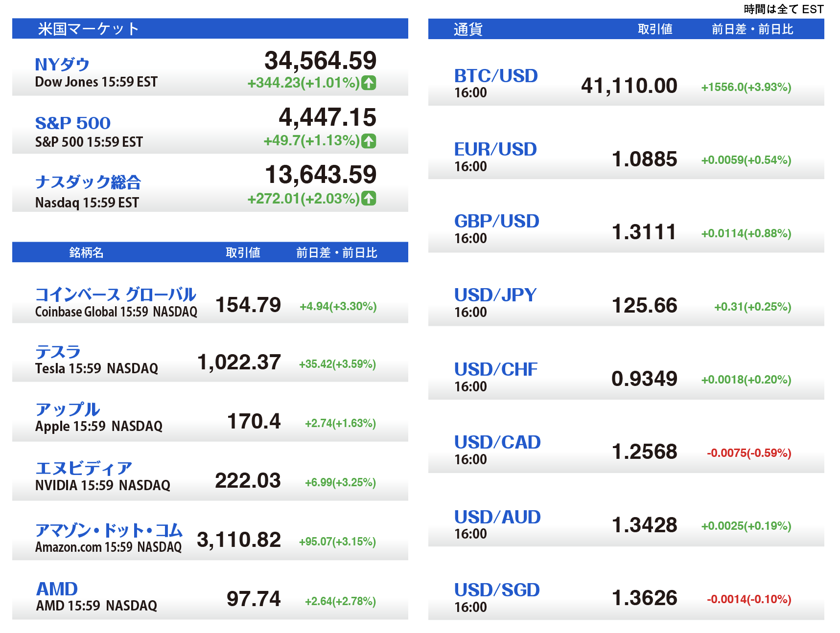This screenshot has height=633, width=840.
Task: Click the USD/CAD currency pair
Action: point(497,442)
